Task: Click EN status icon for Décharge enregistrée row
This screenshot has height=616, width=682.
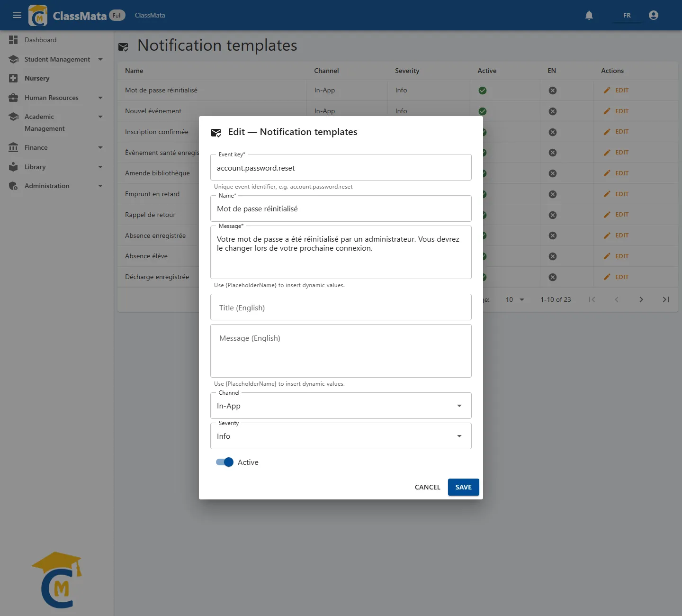Action: [553, 277]
